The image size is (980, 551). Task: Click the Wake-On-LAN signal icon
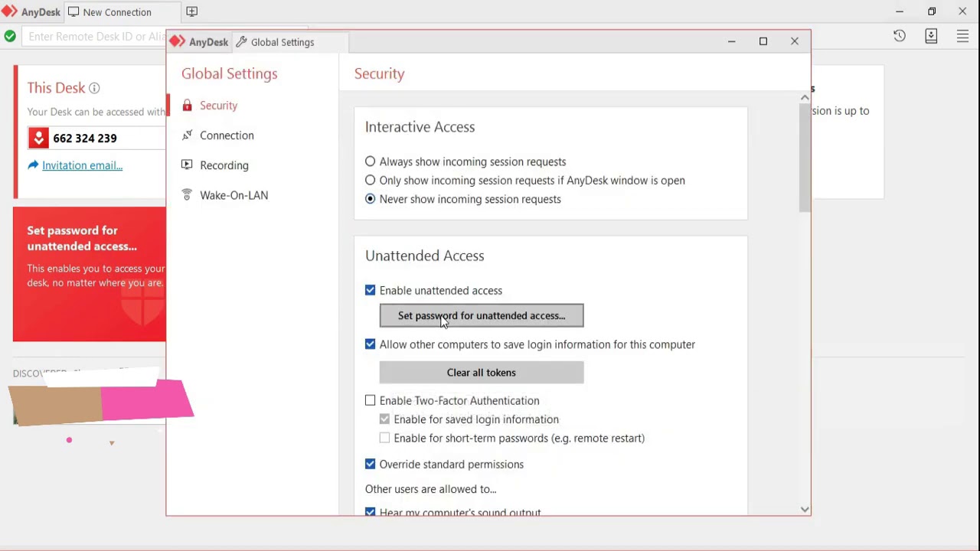click(187, 195)
